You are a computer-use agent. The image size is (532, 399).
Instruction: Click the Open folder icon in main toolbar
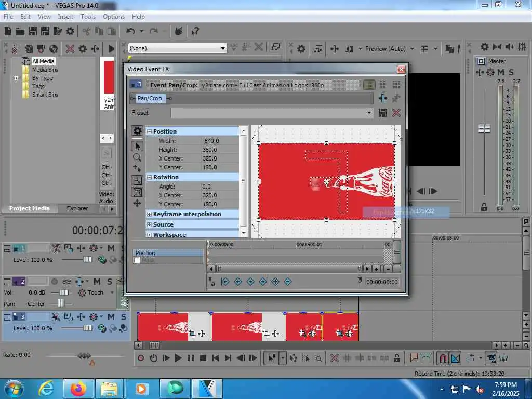point(20,32)
